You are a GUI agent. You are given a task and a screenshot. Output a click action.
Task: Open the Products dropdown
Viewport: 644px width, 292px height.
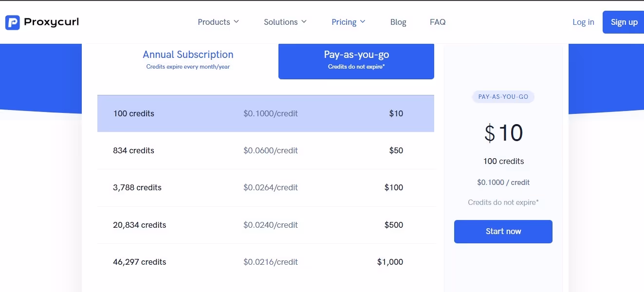pyautogui.click(x=218, y=22)
